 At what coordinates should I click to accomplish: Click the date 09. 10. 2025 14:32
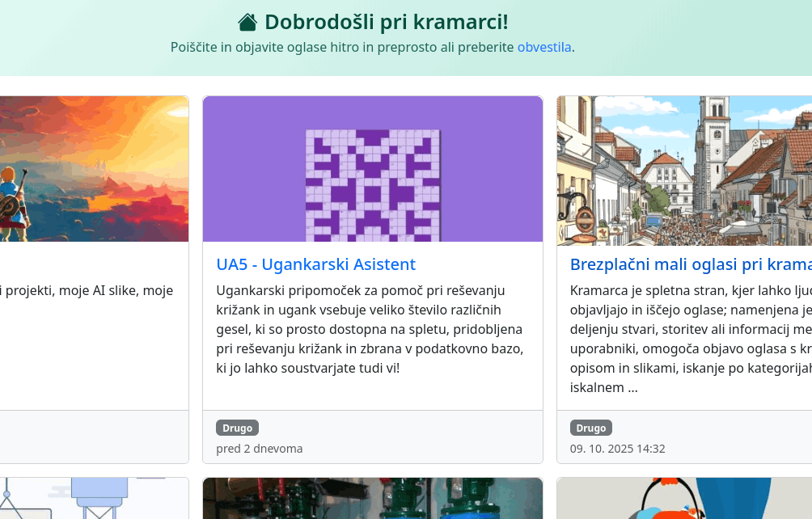coord(617,448)
